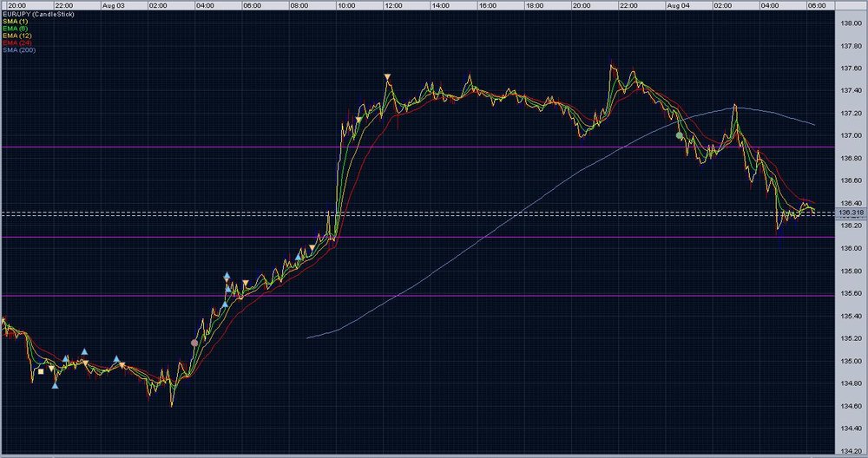868x458 pixels.
Task: Select the purple horizontal line near 135.58
Action: coord(418,296)
